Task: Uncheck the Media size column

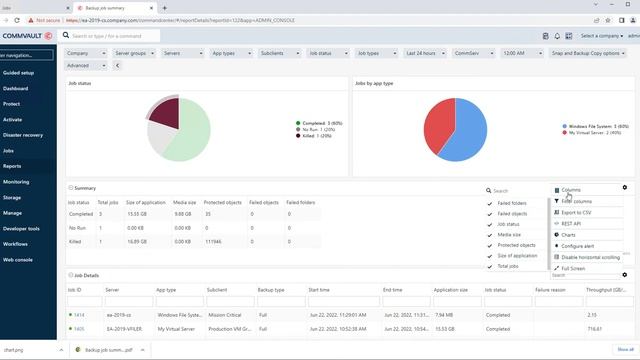Action: (x=489, y=235)
